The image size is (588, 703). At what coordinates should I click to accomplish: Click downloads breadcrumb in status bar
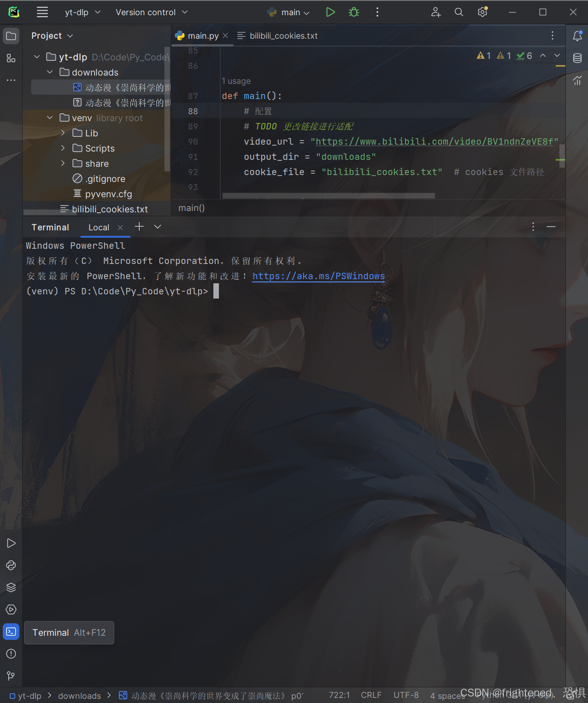click(x=79, y=696)
